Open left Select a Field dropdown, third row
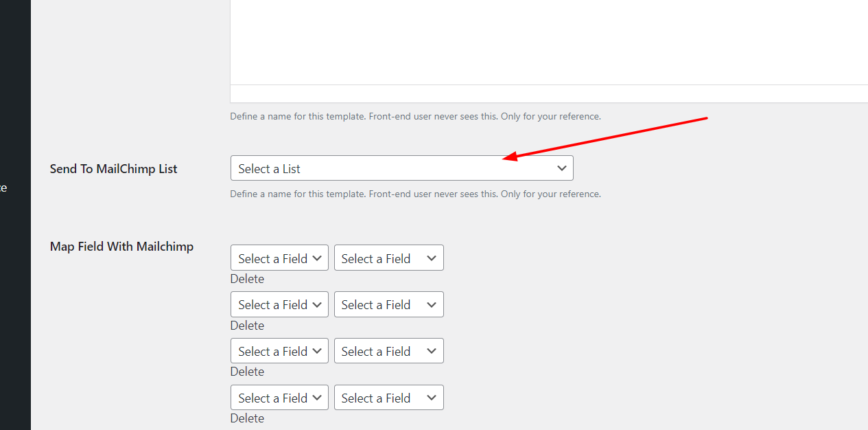This screenshot has height=430, width=868. point(279,351)
